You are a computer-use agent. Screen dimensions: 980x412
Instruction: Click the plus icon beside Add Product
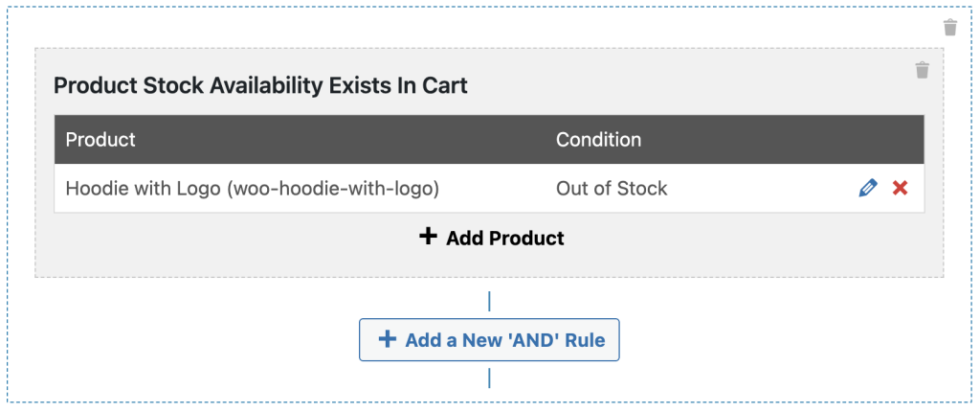[428, 237]
